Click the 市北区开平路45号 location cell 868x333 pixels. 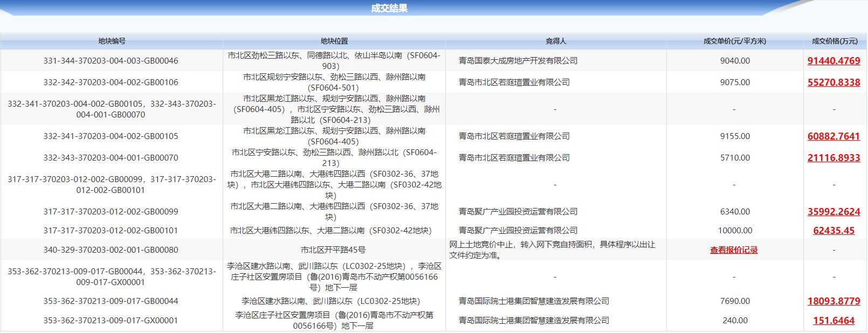[333, 250]
